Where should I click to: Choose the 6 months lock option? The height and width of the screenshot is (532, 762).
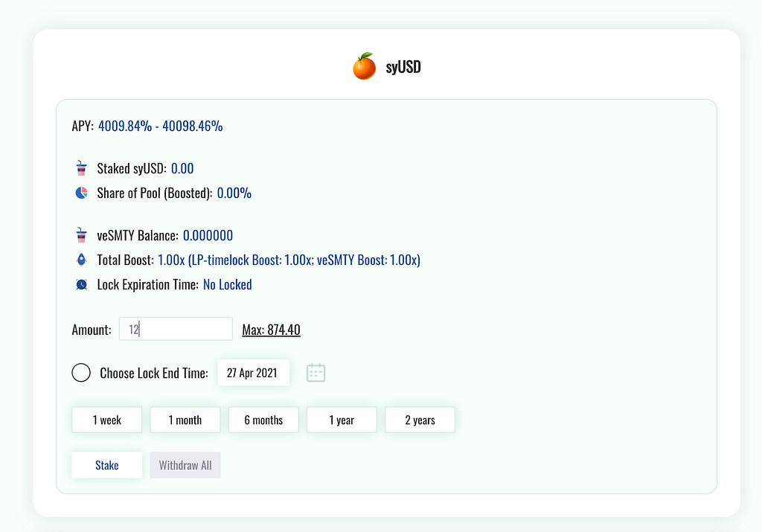[263, 420]
